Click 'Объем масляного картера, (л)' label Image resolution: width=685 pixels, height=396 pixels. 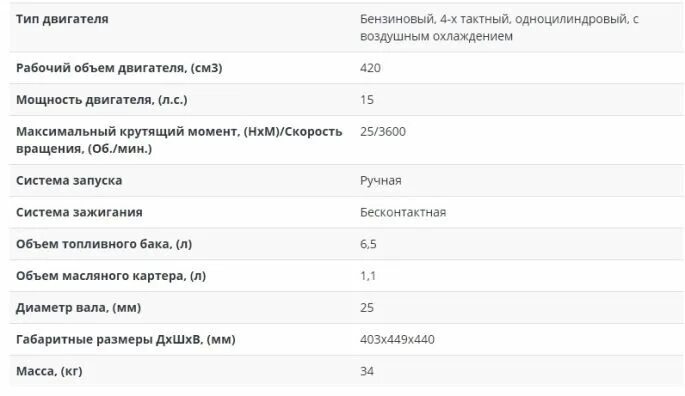111,276
